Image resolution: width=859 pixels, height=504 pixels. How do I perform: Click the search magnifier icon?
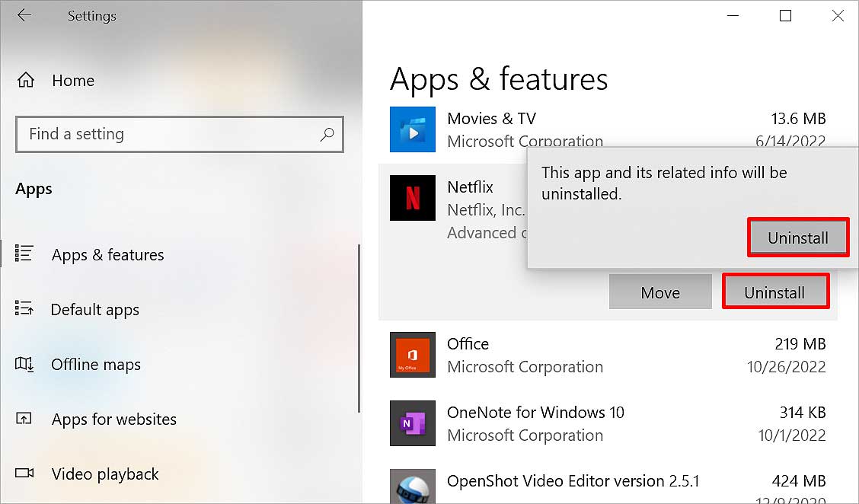[x=327, y=134]
